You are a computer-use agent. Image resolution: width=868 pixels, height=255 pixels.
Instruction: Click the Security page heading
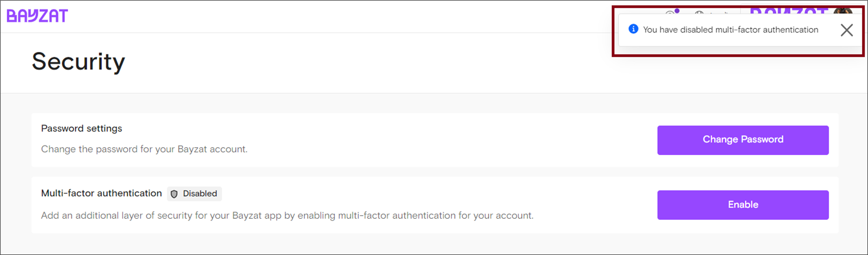[78, 61]
